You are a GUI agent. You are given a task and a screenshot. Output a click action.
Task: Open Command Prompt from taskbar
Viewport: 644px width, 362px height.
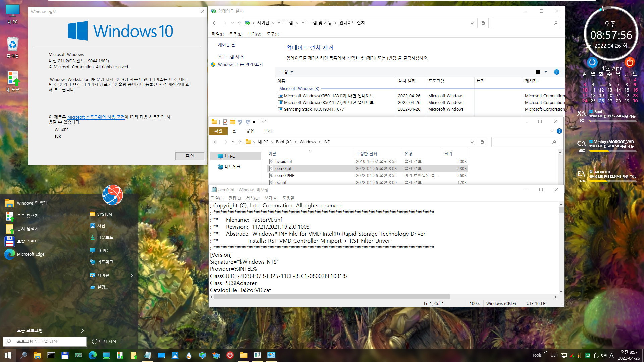[x=51, y=355]
